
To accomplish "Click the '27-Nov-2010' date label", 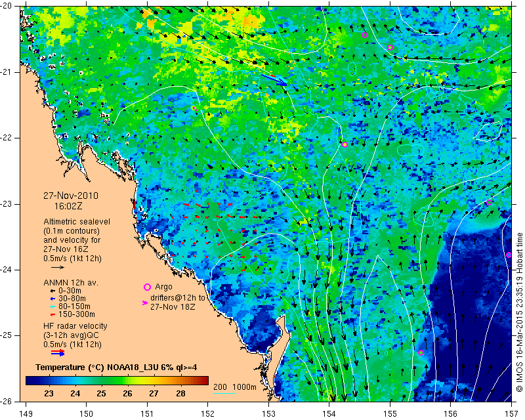I will point(71,196).
